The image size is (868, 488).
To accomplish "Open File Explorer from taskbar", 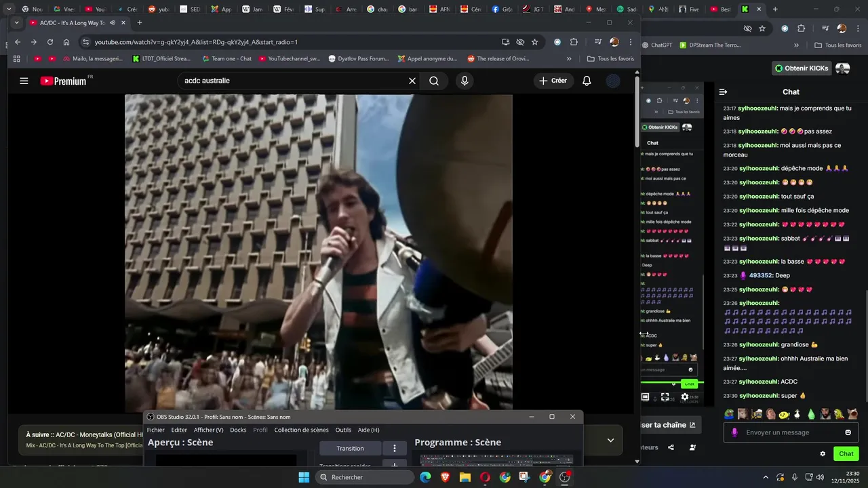I will click(465, 477).
